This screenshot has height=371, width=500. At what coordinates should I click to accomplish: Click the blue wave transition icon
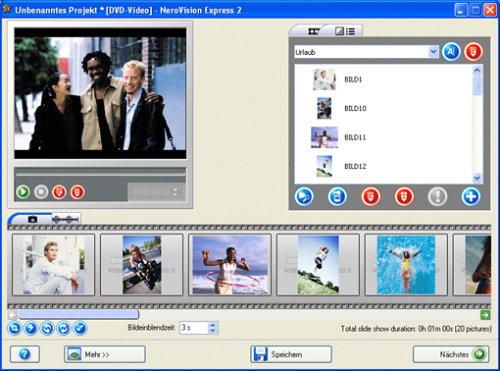[63, 328]
